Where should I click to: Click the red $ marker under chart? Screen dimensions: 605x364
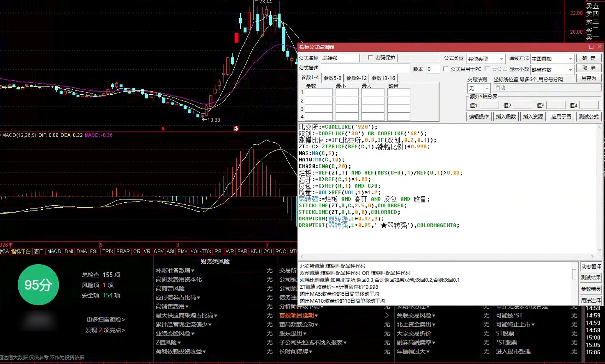point(163,129)
